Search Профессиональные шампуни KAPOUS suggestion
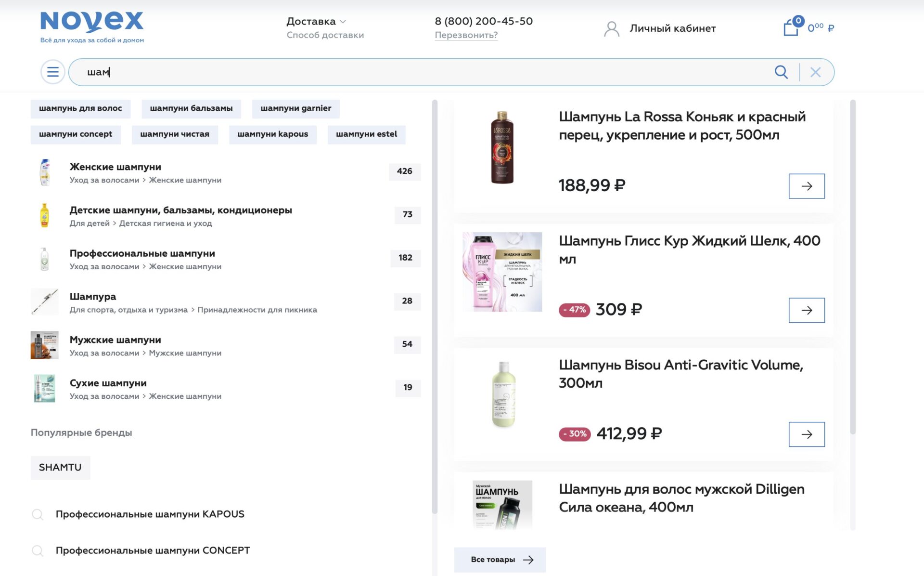The width and height of the screenshot is (924, 576). 150,514
